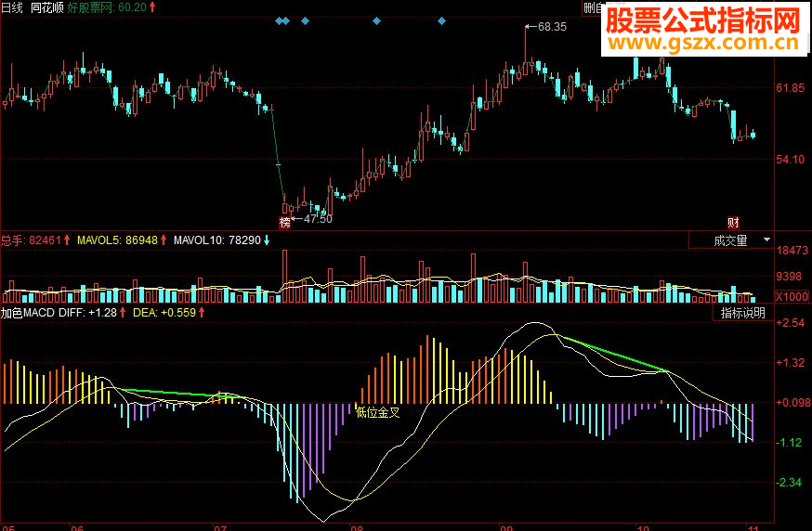Click the 54.10 price axis value

(x=791, y=160)
